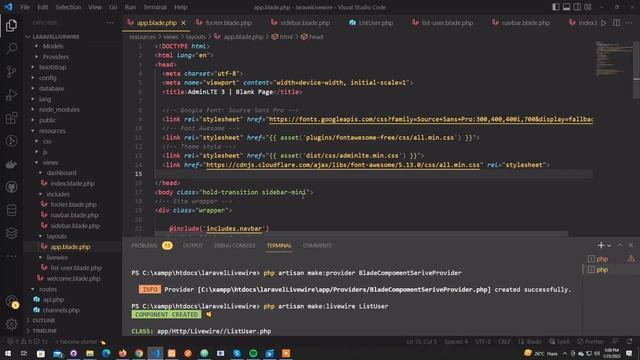Image resolution: width=640 pixels, height=360 pixels.
Task: Run the file with editor play button
Action: pos(604,23)
